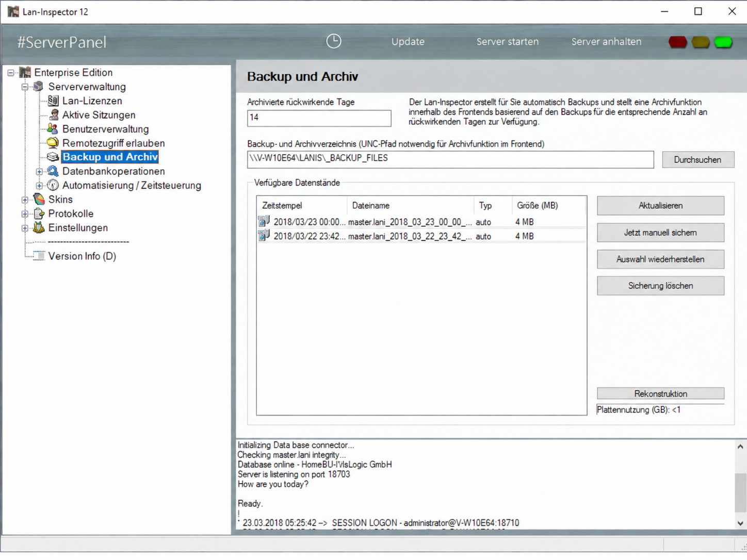Viewport: 747px width, 560px height.
Task: Sort by Zeitstempel column header
Action: (302, 205)
